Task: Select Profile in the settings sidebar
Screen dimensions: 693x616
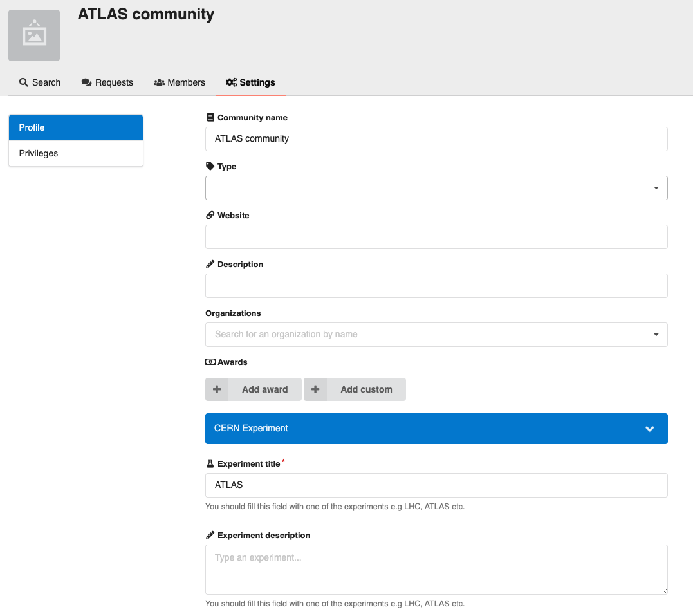Action: click(x=76, y=127)
